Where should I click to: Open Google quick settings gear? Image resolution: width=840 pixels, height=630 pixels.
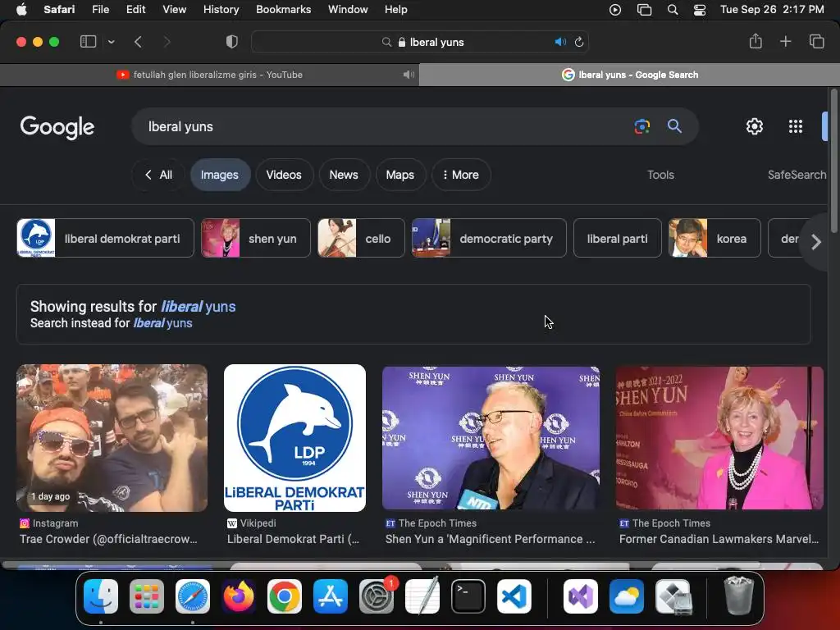755,126
